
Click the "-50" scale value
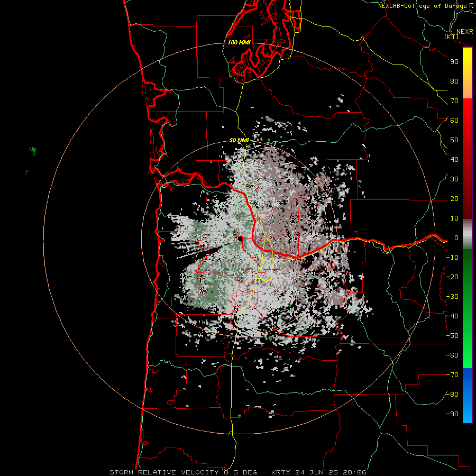[x=452, y=336]
